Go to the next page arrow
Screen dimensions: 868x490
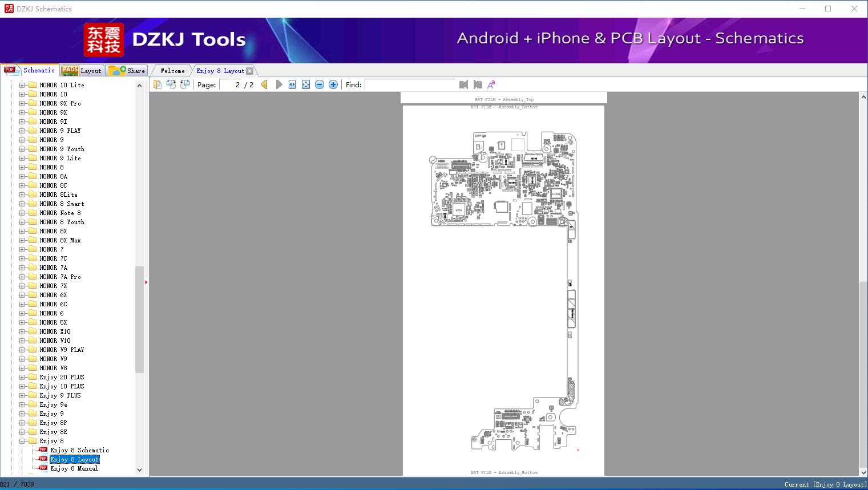coord(279,84)
